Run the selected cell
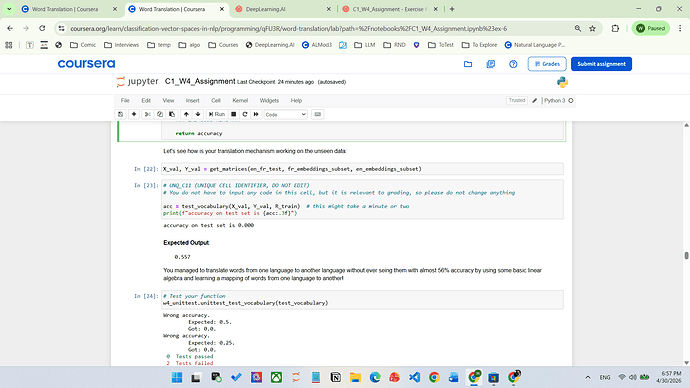This screenshot has width=690, height=388. (x=217, y=114)
